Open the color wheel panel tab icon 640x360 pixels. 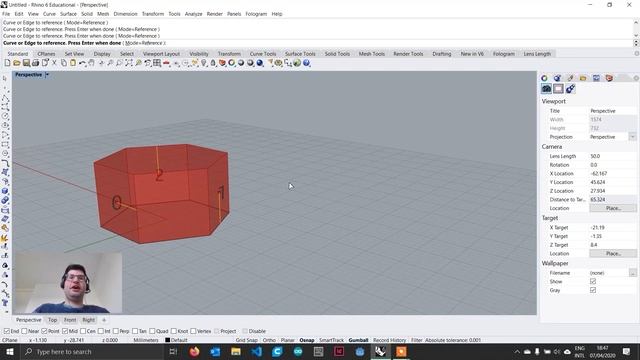point(544,78)
